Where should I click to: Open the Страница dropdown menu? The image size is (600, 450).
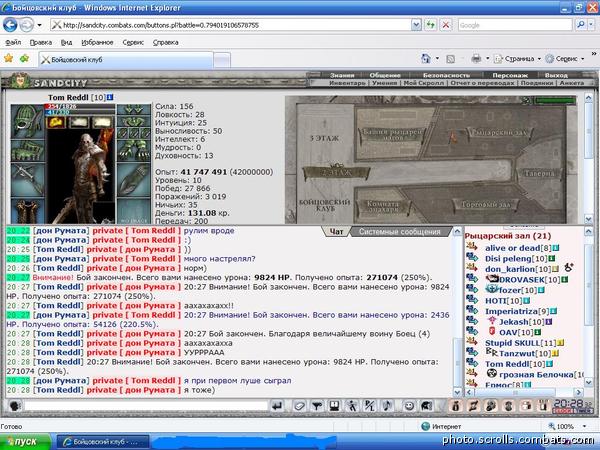517,59
